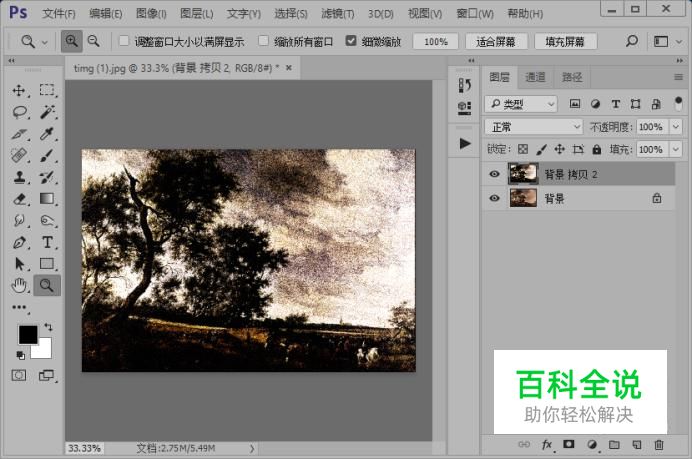Select the Path Selection tool
This screenshot has height=459, width=692.
19,264
